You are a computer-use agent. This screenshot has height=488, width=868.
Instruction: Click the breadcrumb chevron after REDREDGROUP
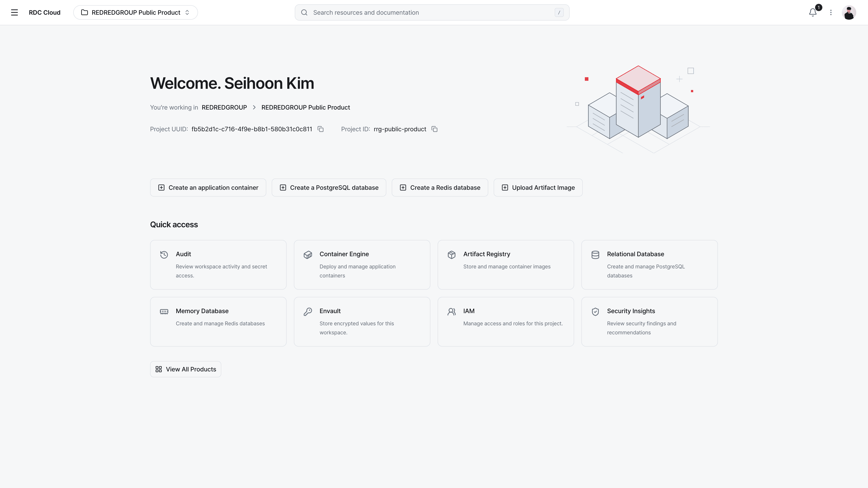click(x=254, y=108)
